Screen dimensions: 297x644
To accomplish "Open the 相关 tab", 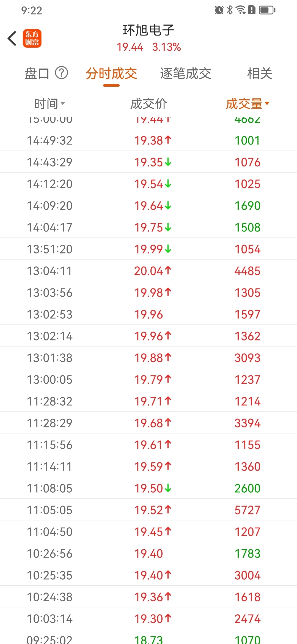I will click(x=260, y=73).
